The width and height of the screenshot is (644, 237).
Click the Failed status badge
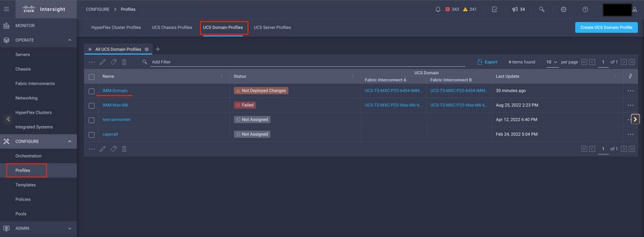click(x=245, y=105)
